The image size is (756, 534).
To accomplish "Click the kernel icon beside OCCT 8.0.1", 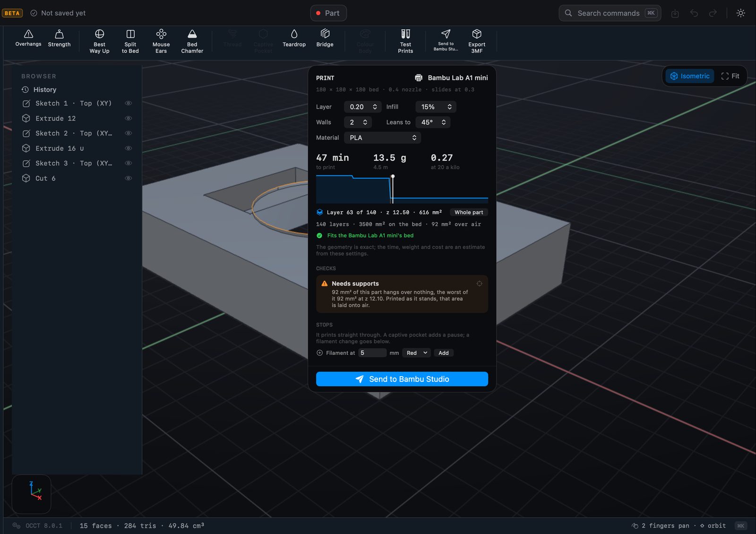I will tap(17, 525).
